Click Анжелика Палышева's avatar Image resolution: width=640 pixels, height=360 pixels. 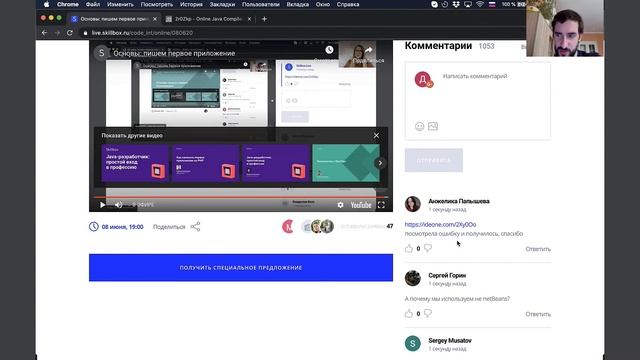coord(413,204)
